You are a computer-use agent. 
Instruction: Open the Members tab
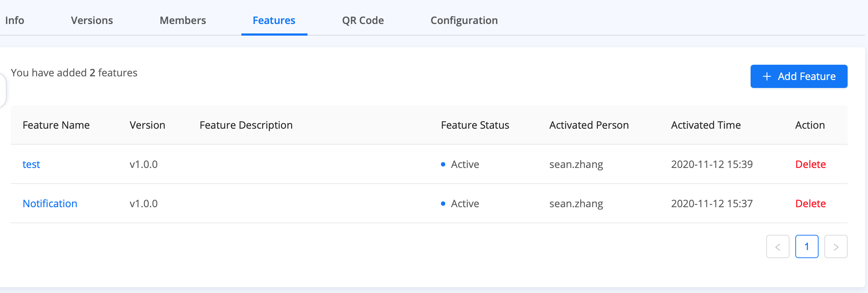(x=183, y=20)
